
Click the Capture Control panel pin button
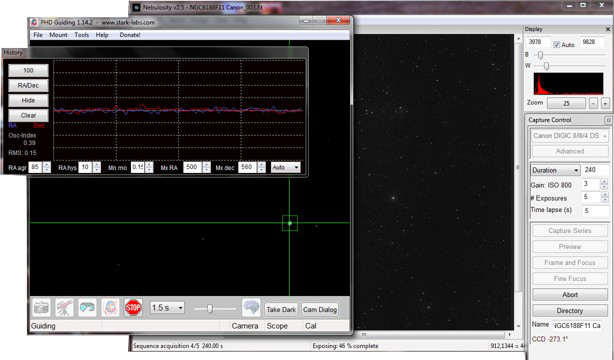click(x=608, y=120)
